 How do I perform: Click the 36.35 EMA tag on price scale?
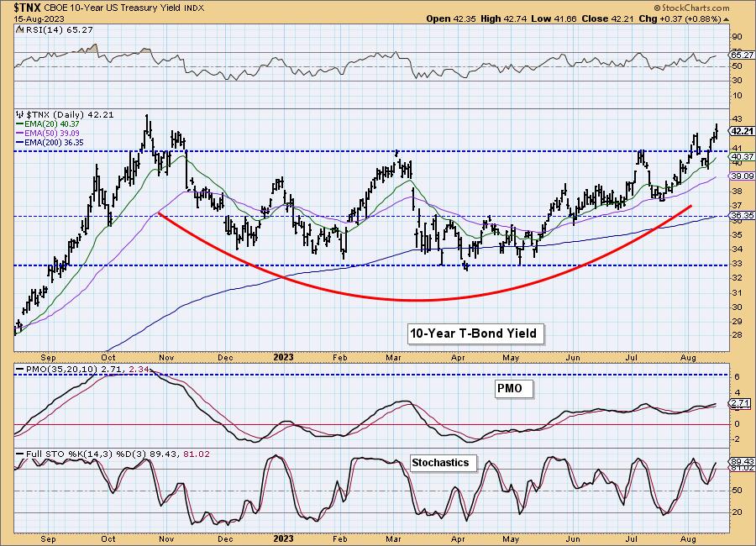(743, 216)
